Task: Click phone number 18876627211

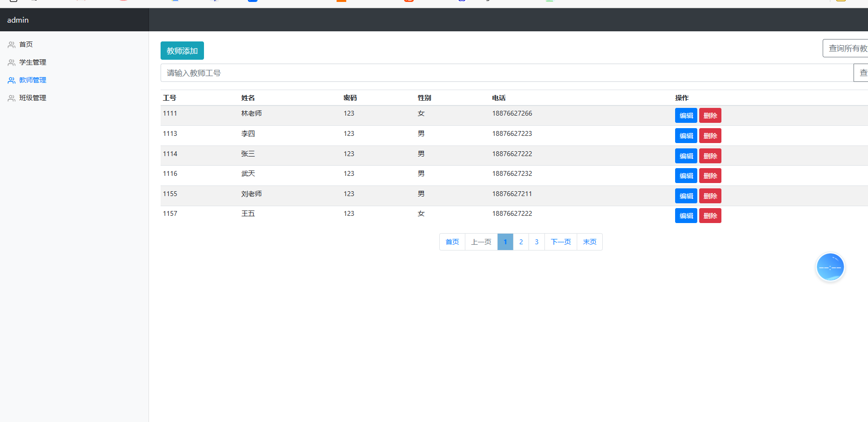Action: coord(512,194)
